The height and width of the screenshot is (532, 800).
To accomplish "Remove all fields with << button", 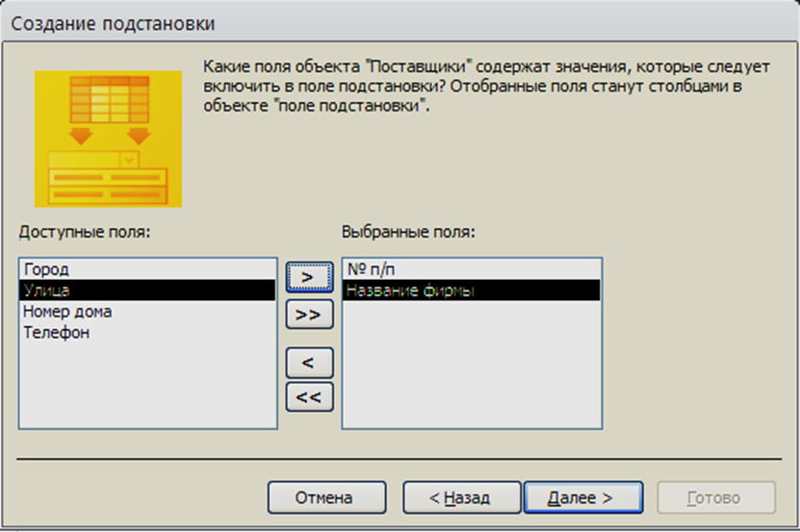I will pyautogui.click(x=309, y=396).
